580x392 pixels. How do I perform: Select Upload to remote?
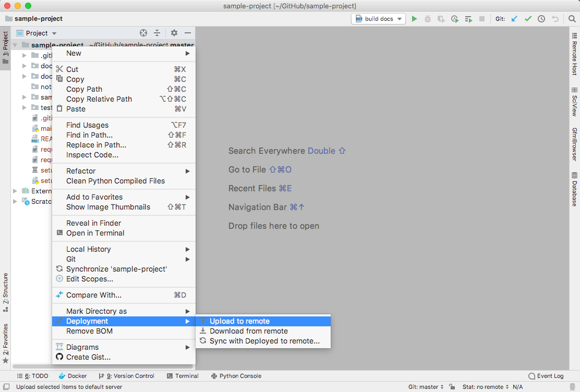pyautogui.click(x=263, y=321)
